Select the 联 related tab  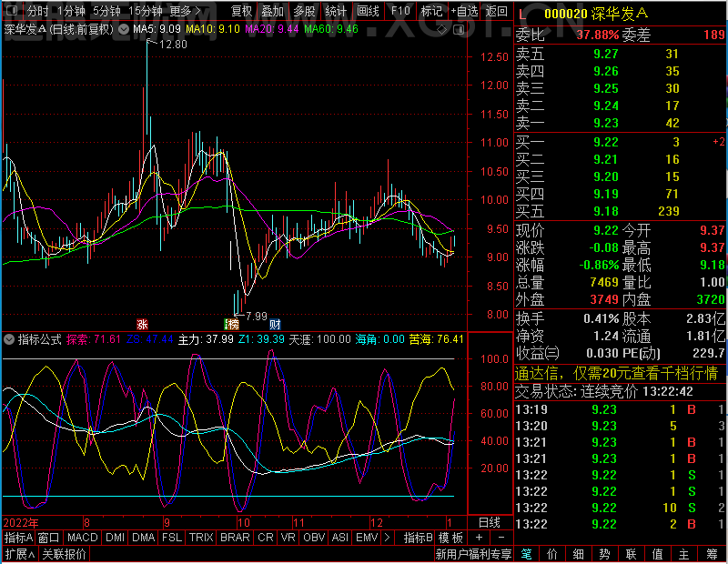tap(631, 554)
